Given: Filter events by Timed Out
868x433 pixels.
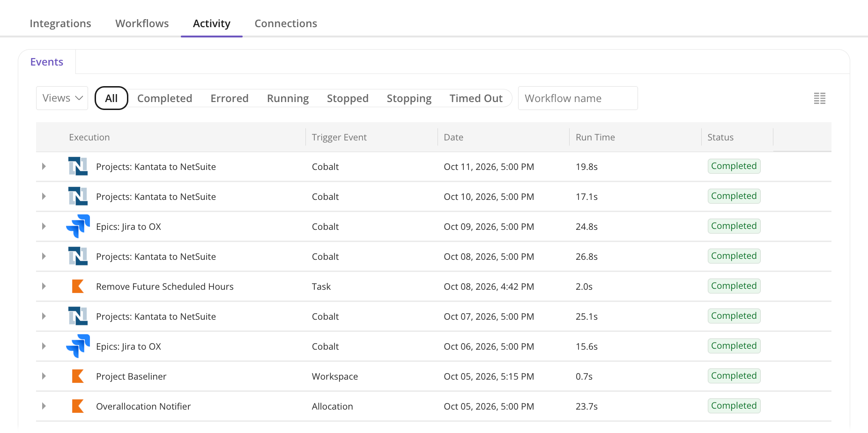Looking at the screenshot, I should 476,98.
